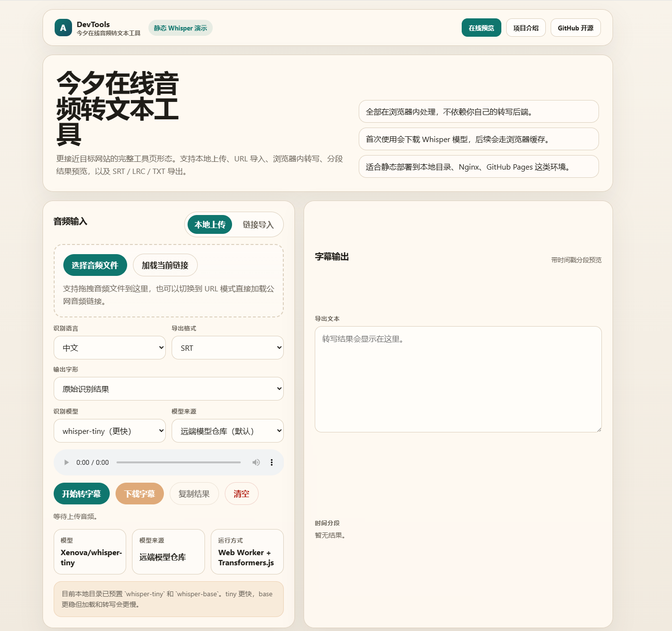The height and width of the screenshot is (631, 672).
Task: Open the 在线预览 nav item
Action: 482,28
